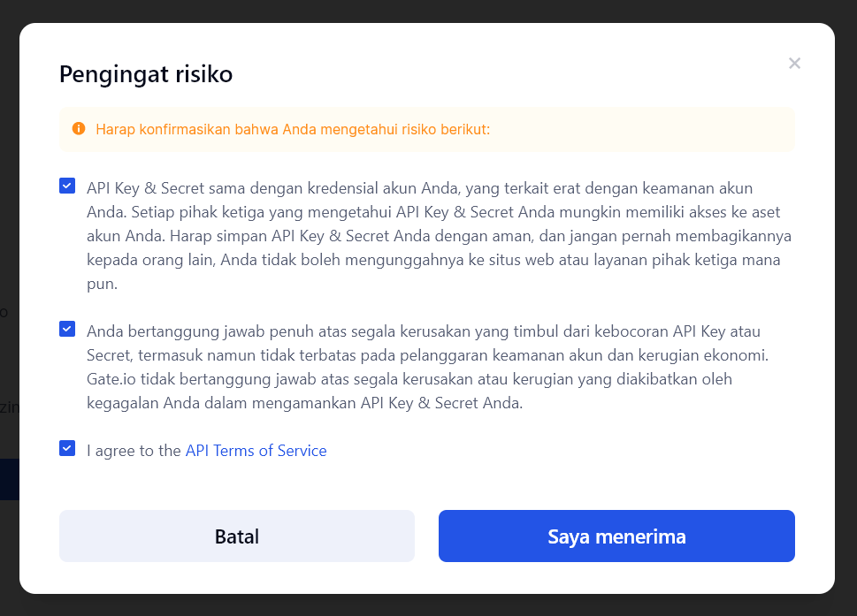Click the 'I agree to the' label text

coord(134,451)
